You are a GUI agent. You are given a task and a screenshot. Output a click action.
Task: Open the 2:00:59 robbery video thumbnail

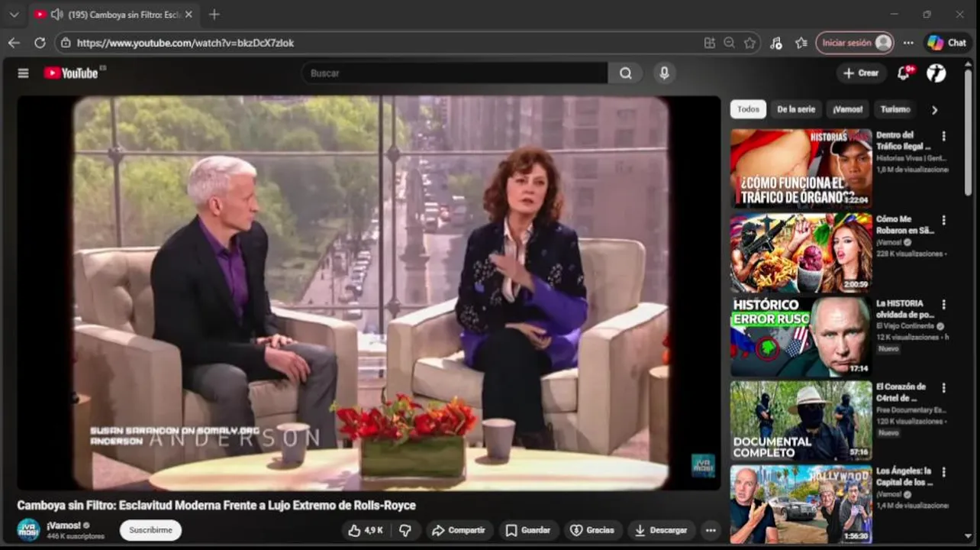(x=801, y=253)
